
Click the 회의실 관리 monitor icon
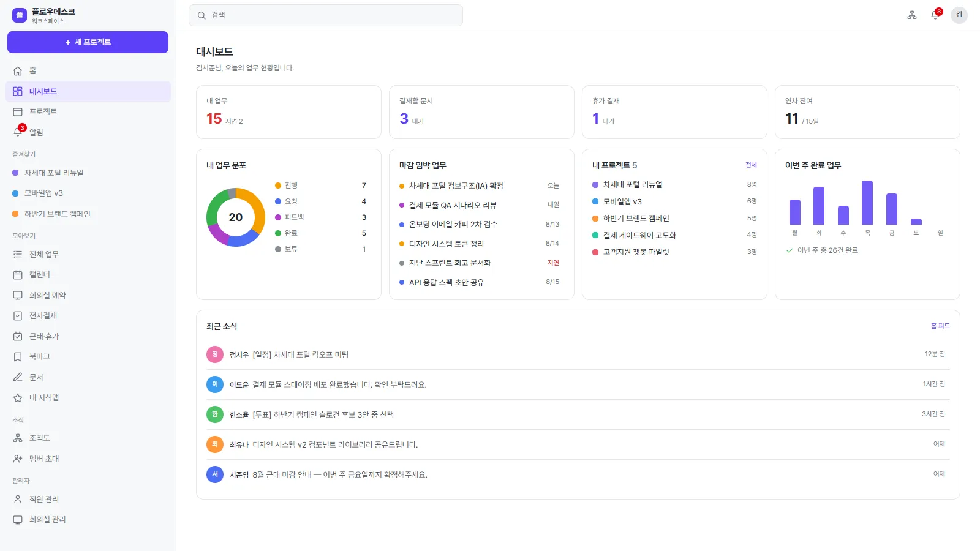(x=18, y=519)
